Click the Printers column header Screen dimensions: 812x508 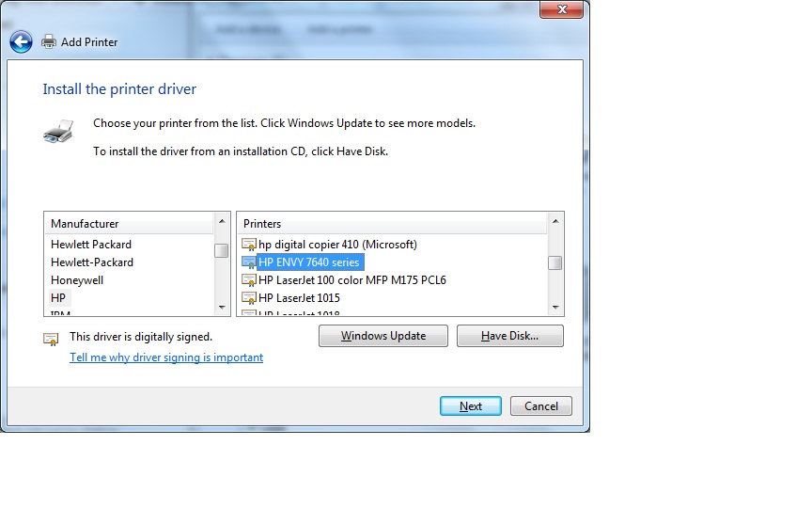click(x=392, y=224)
